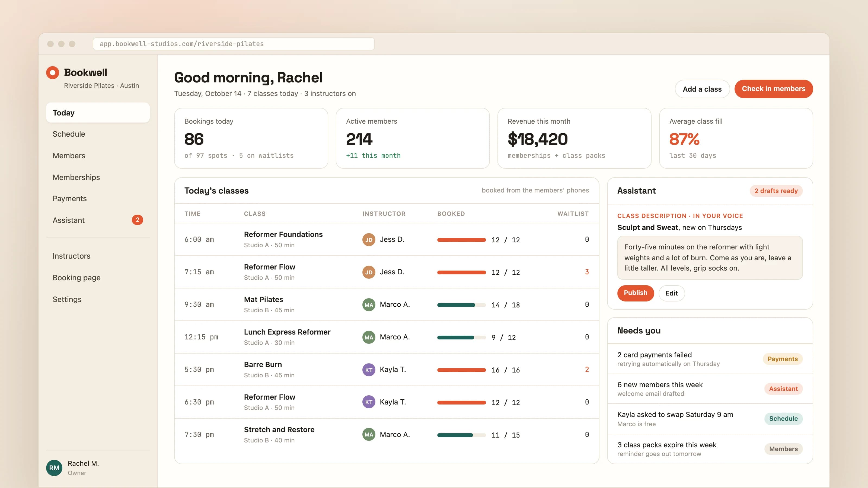Click "Reformer Foundations" class name
This screenshot has height=488, width=868.
283,235
